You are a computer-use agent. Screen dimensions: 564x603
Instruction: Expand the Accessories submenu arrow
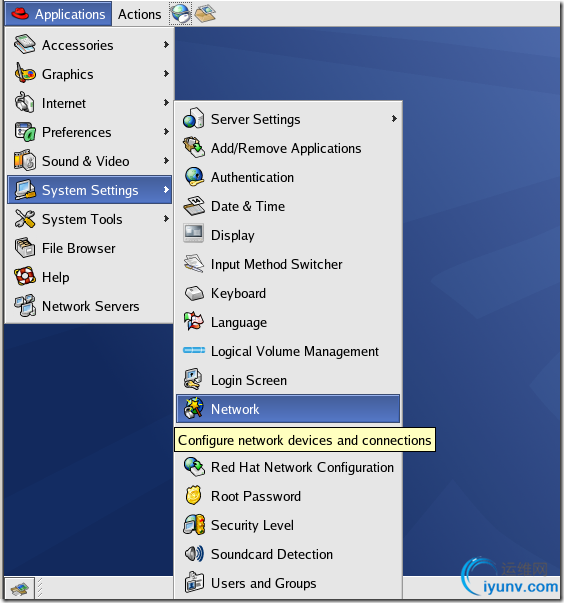point(166,45)
